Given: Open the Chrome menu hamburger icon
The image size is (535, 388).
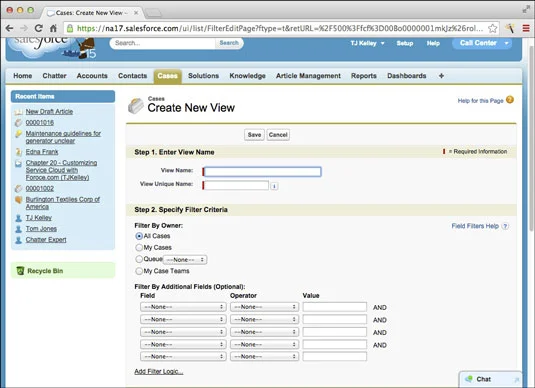Looking at the screenshot, I should (x=526, y=28).
